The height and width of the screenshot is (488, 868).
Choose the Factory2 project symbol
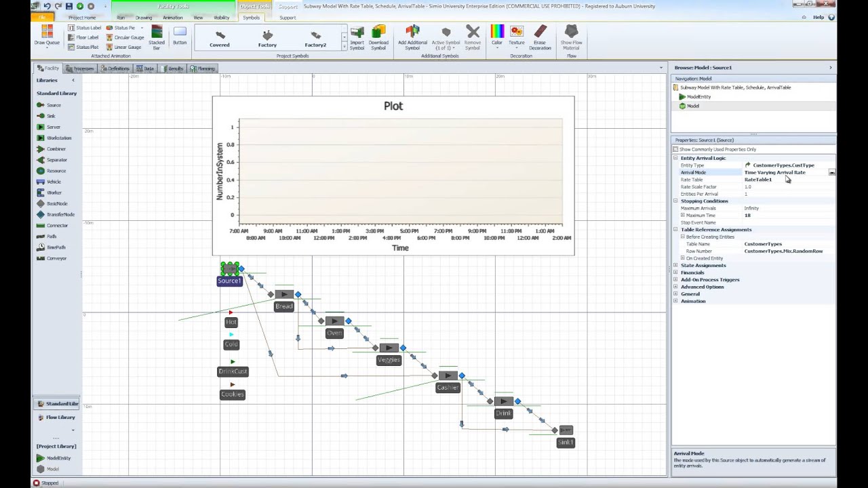[x=315, y=39]
